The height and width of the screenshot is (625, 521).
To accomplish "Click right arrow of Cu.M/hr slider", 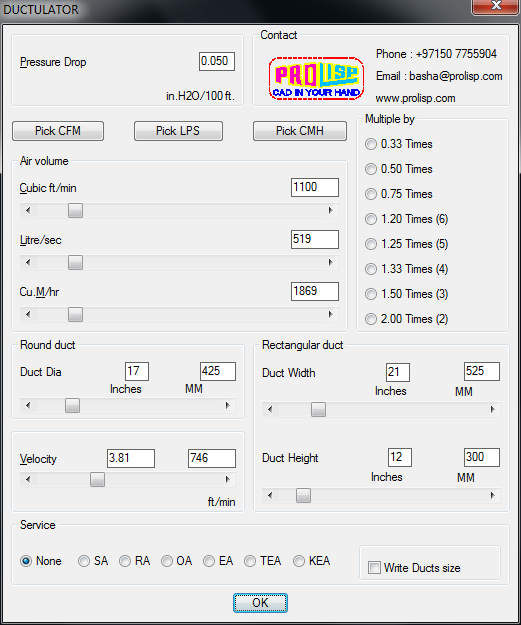I will 330,314.
